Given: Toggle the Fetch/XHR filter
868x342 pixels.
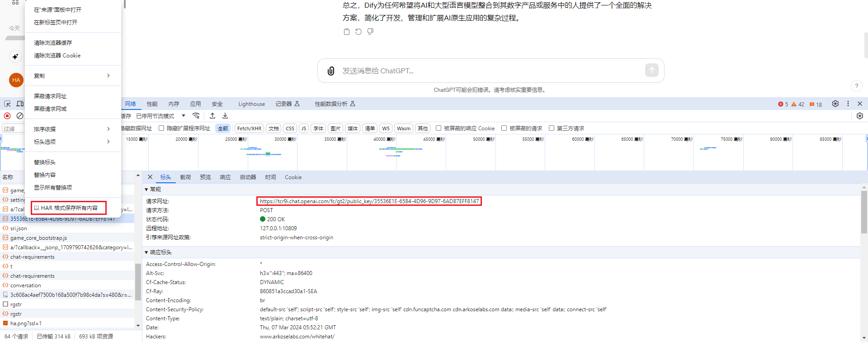Looking at the screenshot, I should (249, 128).
